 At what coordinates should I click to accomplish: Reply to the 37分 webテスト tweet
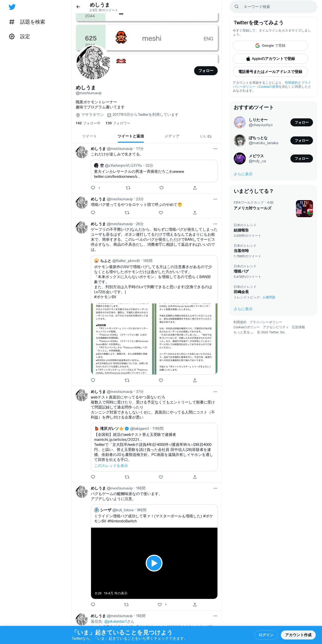(x=93, y=477)
